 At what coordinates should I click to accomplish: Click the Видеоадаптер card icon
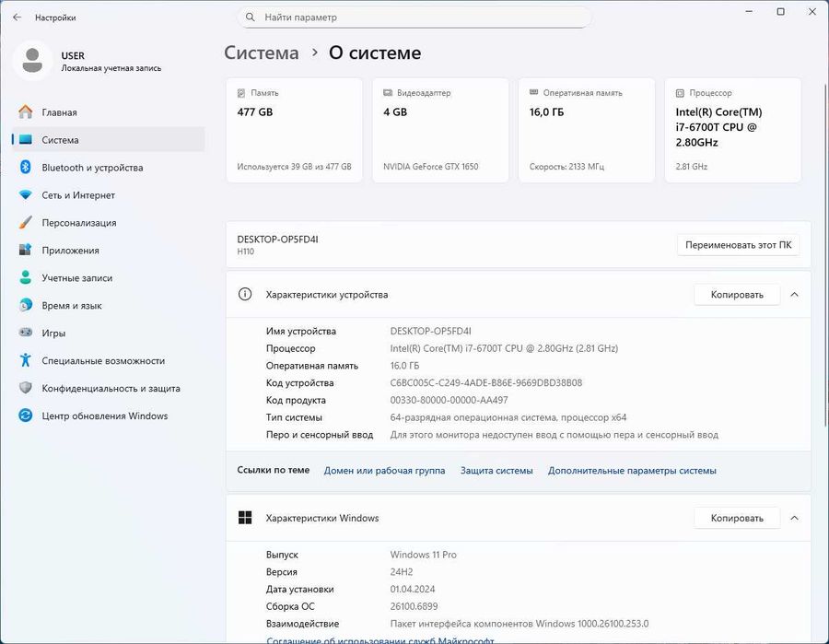388,92
